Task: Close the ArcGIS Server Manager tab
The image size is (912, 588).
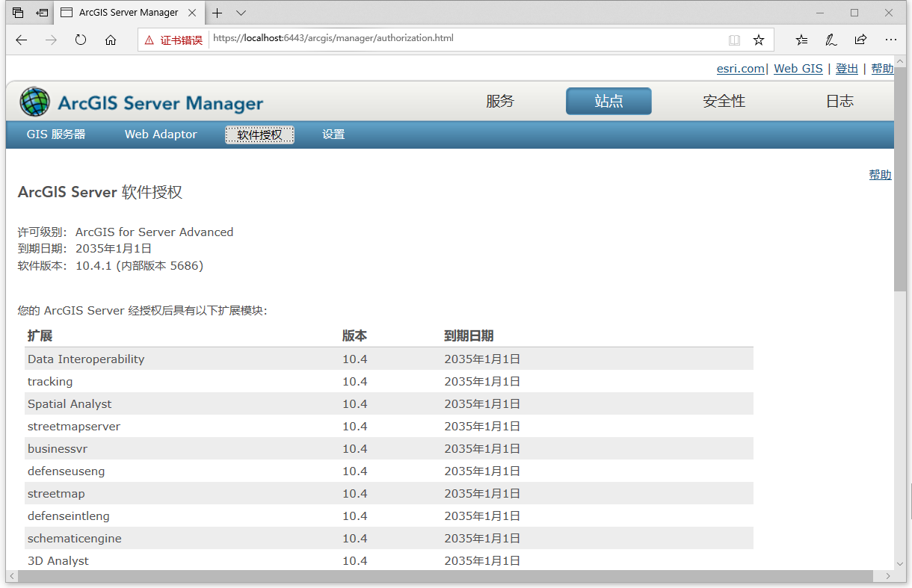Action: point(193,13)
